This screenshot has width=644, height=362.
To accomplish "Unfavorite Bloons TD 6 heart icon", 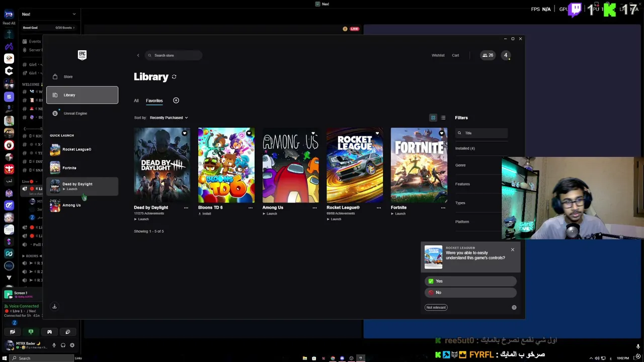I will (x=249, y=133).
